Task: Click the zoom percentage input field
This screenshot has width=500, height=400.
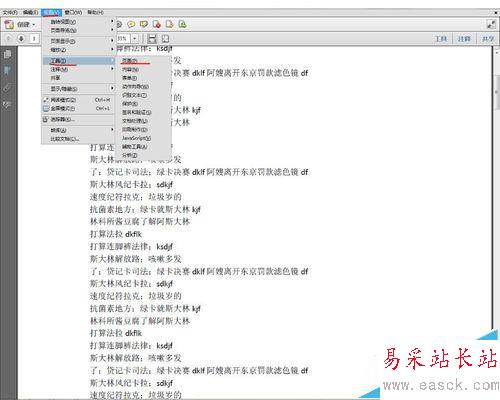Action: (x=123, y=39)
